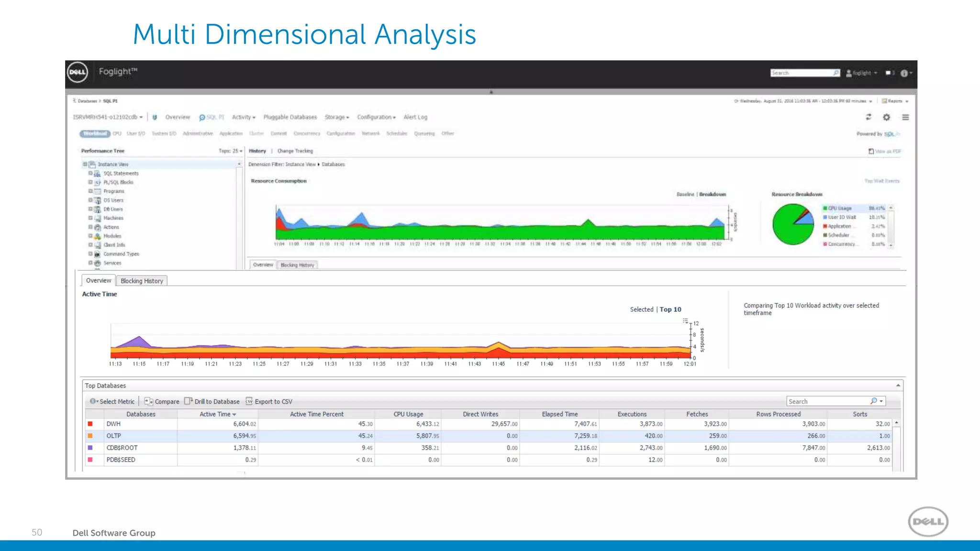This screenshot has height=551, width=980.
Task: Toggle Baseline view of resource chart
Action: point(685,194)
